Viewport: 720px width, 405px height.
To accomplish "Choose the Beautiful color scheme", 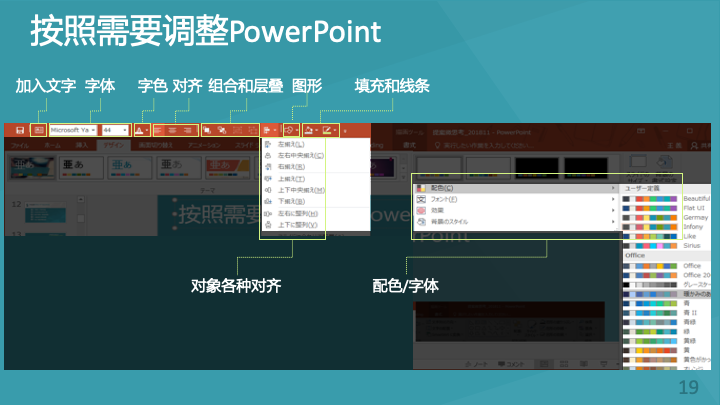I will pos(666,199).
